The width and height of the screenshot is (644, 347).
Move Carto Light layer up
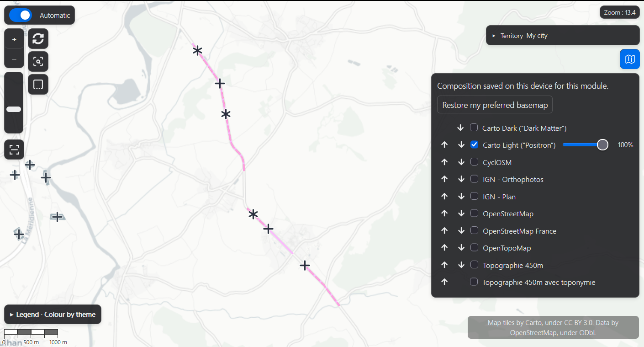444,145
